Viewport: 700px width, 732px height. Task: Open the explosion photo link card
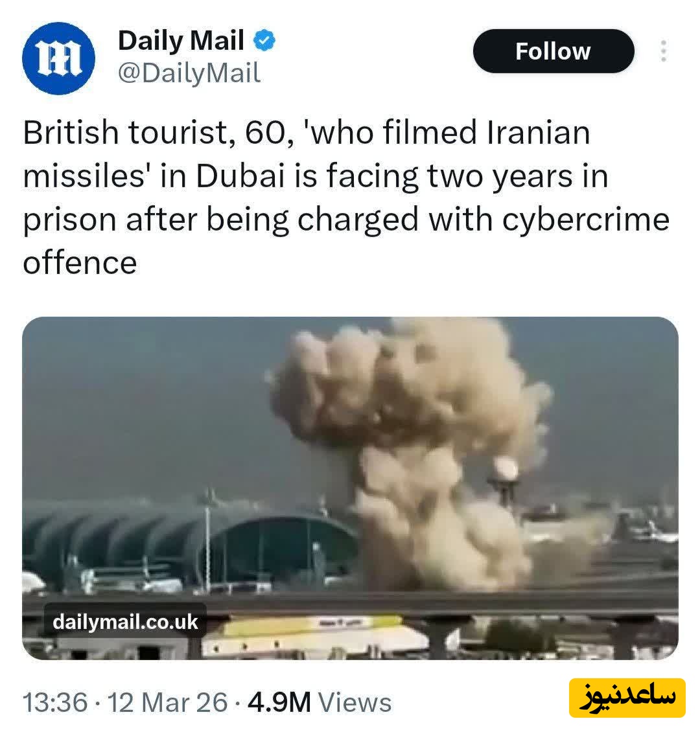click(x=350, y=488)
